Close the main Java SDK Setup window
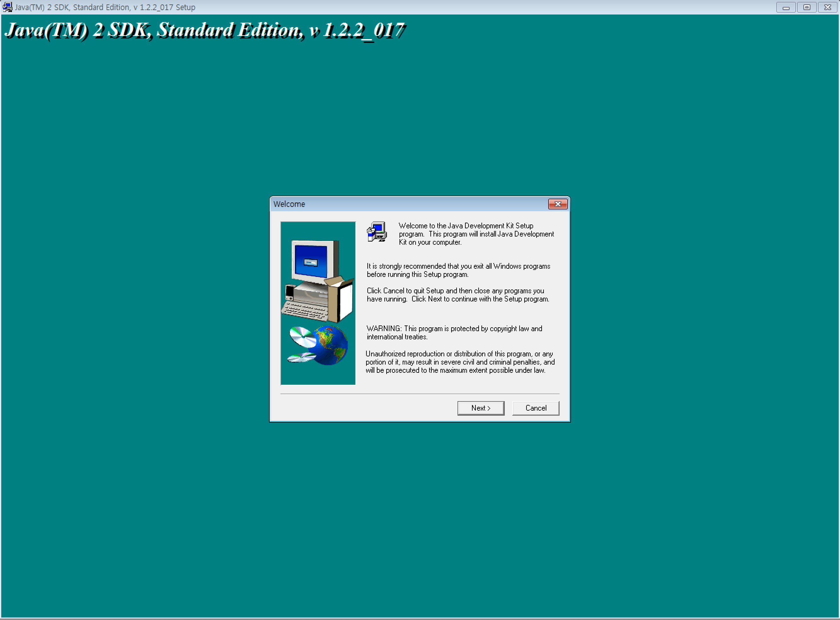This screenshot has height=620, width=840. click(828, 7)
